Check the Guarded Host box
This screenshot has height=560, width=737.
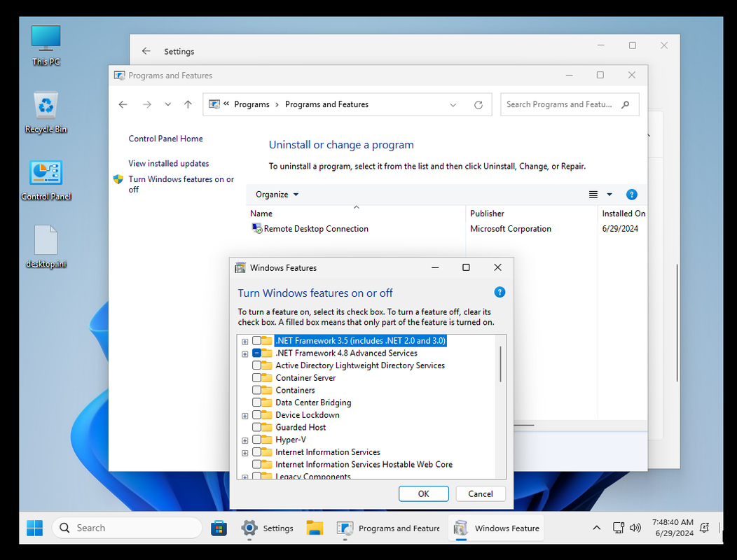click(x=256, y=427)
